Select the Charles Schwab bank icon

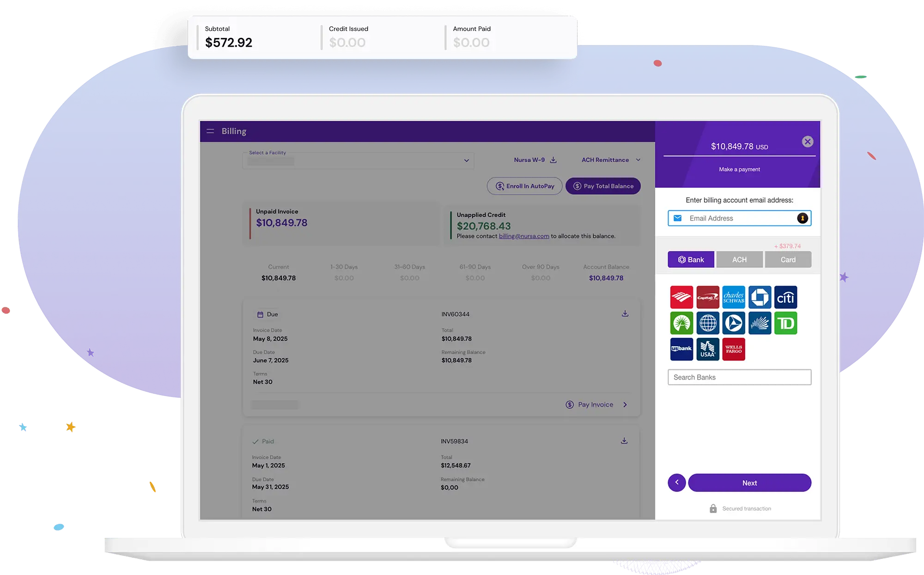[733, 297]
